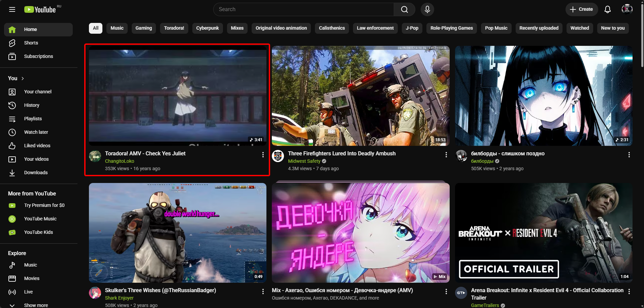Filter feed by Music chip

pos(117,28)
